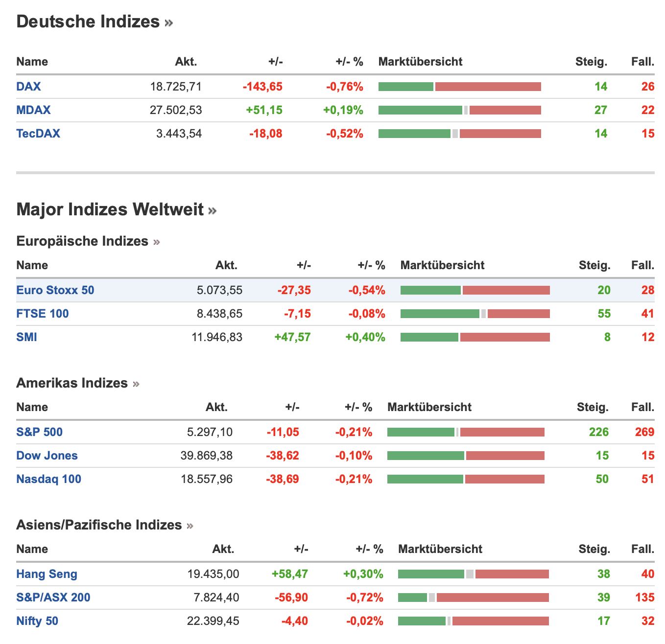This screenshot has height=644, width=665.
Task: Open the Dow Jones index page
Action: coord(47,456)
